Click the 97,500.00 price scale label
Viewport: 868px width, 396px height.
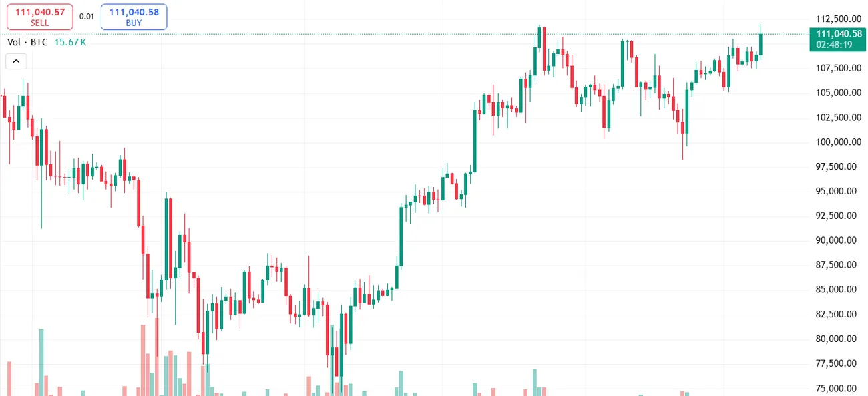click(x=837, y=167)
